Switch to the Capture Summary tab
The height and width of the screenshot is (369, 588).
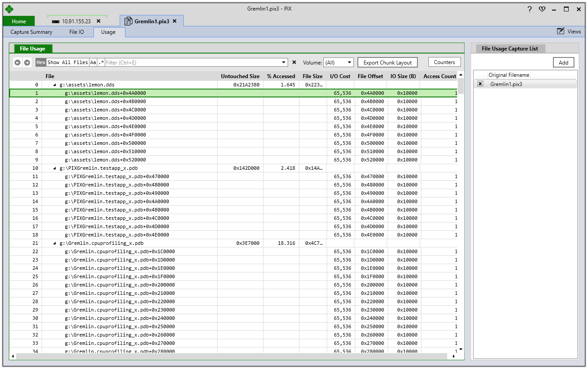[x=31, y=32]
